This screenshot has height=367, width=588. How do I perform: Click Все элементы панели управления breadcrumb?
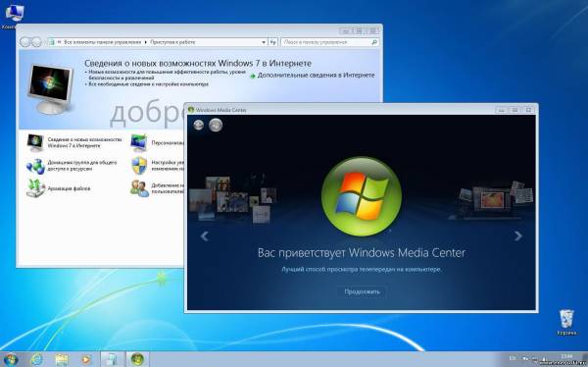click(x=102, y=42)
